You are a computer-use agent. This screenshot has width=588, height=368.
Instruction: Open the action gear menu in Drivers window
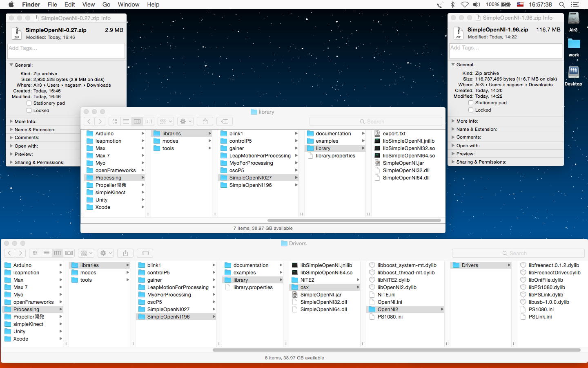[106, 253]
